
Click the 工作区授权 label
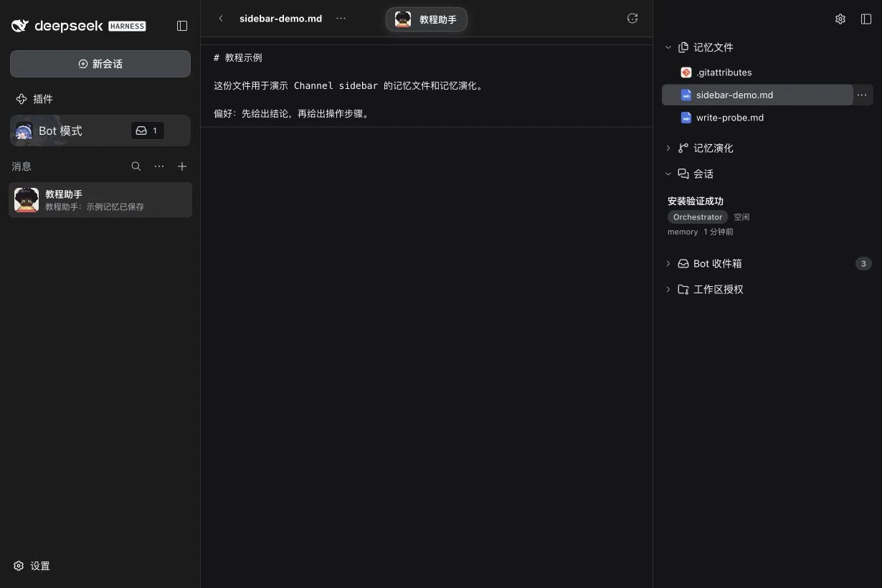point(719,290)
